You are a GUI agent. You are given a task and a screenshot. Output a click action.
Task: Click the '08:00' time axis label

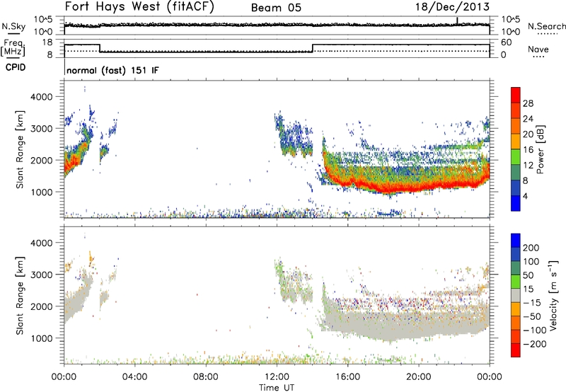tap(206, 377)
